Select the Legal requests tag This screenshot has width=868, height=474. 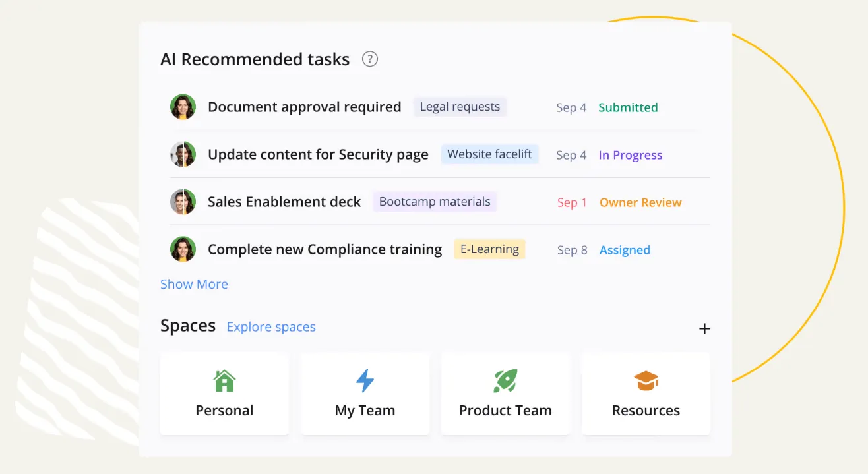tap(460, 107)
